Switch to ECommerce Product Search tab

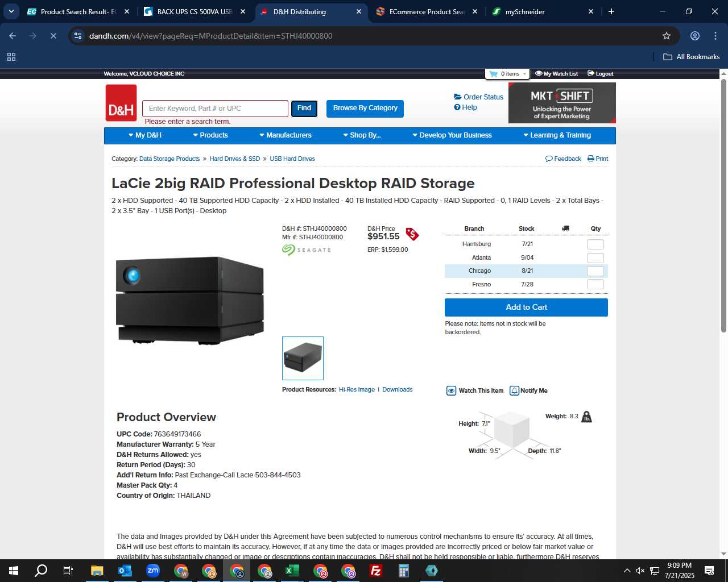(x=427, y=11)
